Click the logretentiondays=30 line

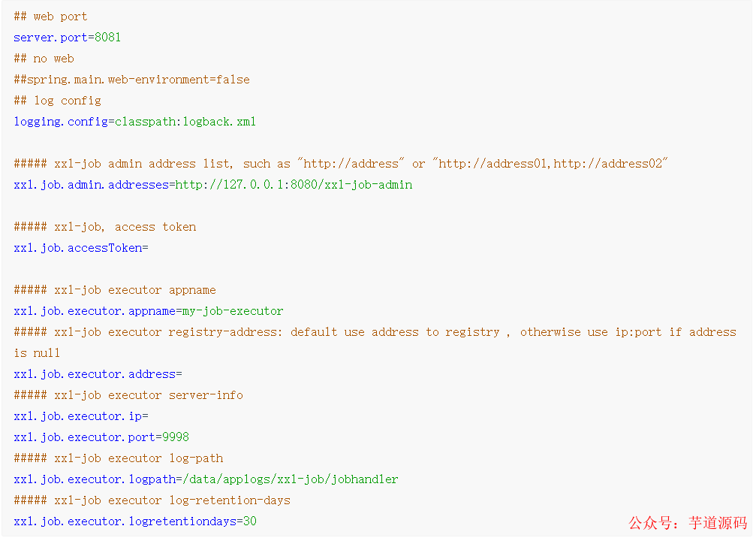(135, 521)
